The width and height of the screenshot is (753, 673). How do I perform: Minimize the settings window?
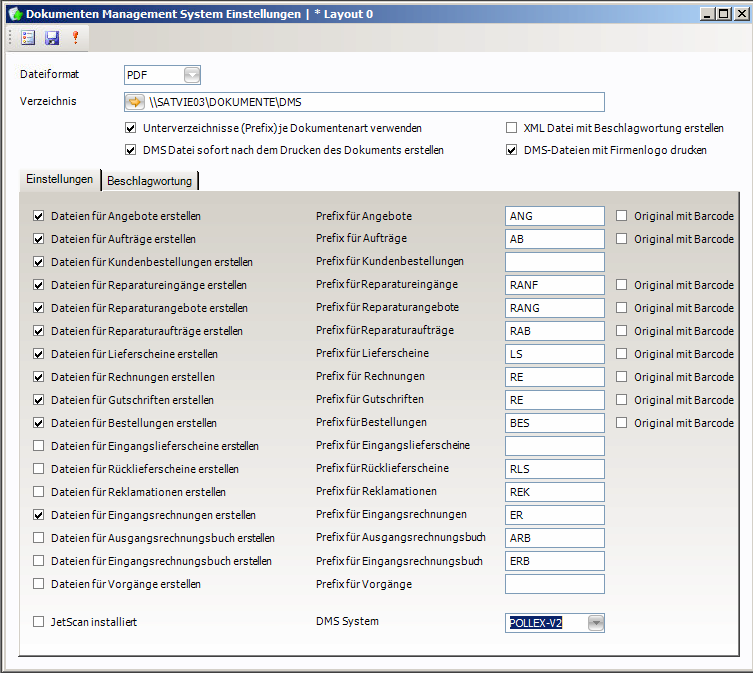pos(707,14)
